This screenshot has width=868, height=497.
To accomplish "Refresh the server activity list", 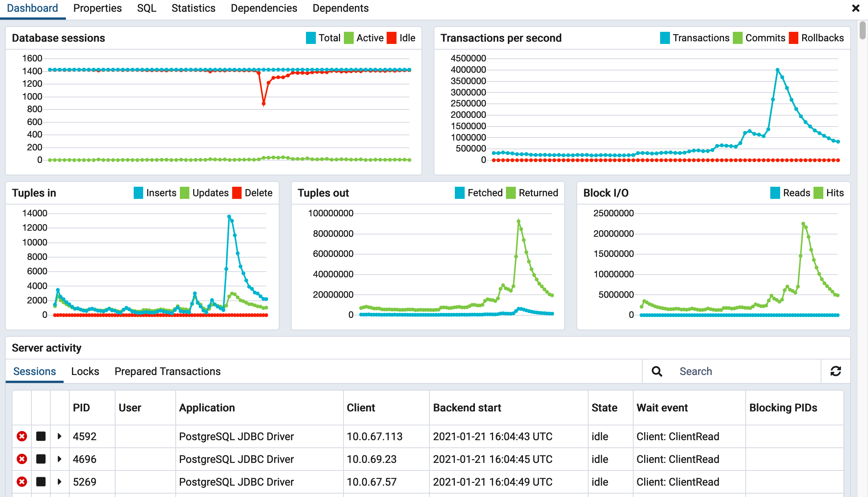I will tap(836, 371).
